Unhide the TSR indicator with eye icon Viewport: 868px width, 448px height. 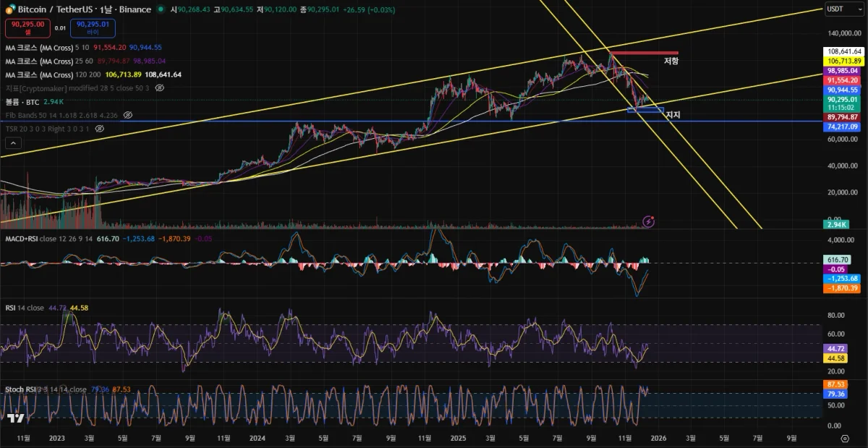click(99, 128)
